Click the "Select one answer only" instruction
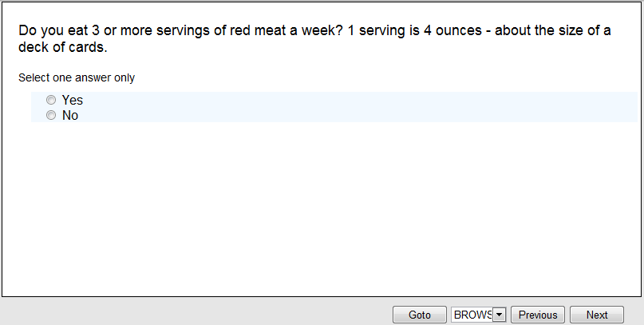Image resolution: width=644 pixels, height=325 pixels. point(77,78)
